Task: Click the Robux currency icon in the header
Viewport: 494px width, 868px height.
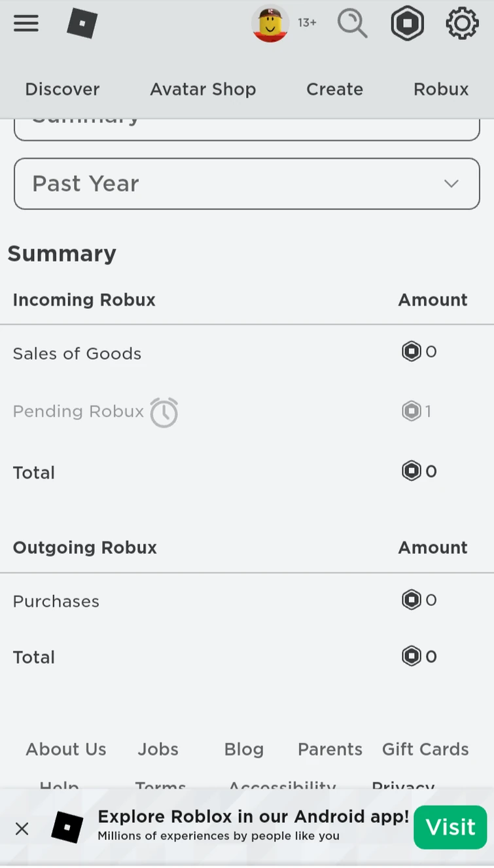Action: click(407, 23)
